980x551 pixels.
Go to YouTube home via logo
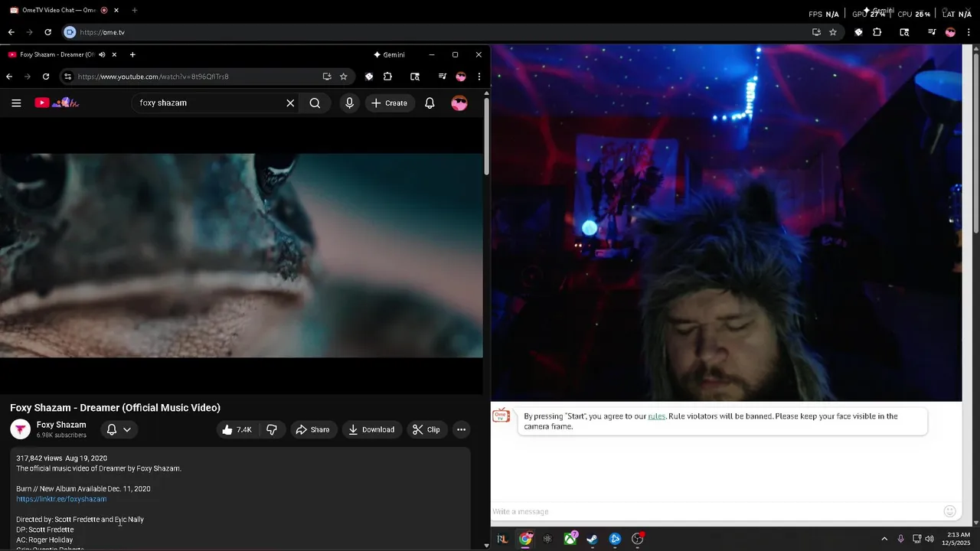[57, 103]
